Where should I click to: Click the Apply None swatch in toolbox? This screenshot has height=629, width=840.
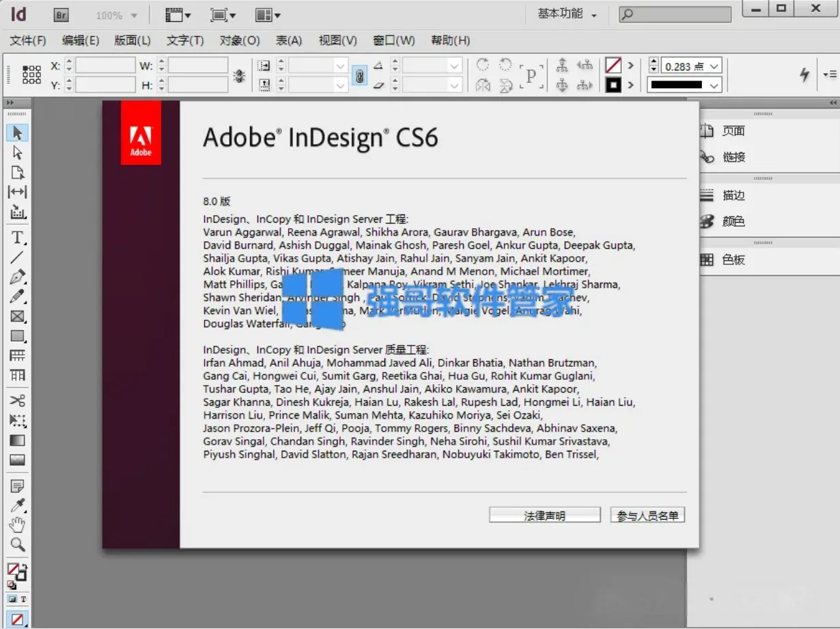coord(17,619)
